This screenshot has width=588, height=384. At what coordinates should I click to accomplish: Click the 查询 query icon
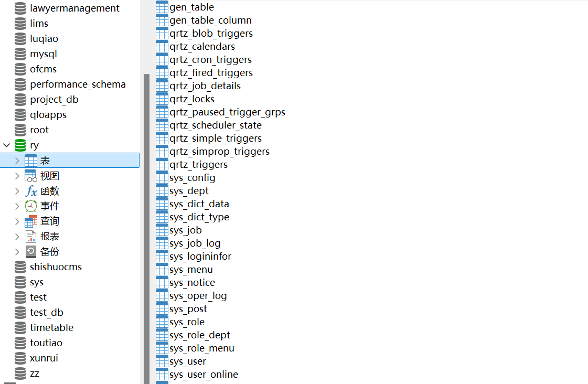(x=31, y=221)
